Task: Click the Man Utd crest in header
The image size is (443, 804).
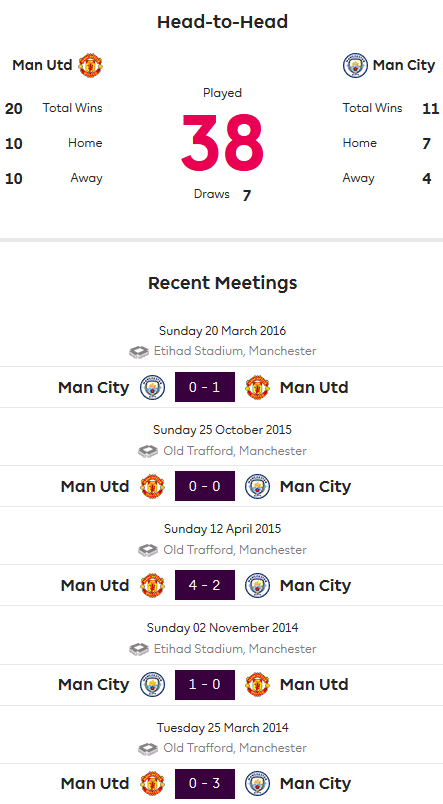Action: (90, 65)
